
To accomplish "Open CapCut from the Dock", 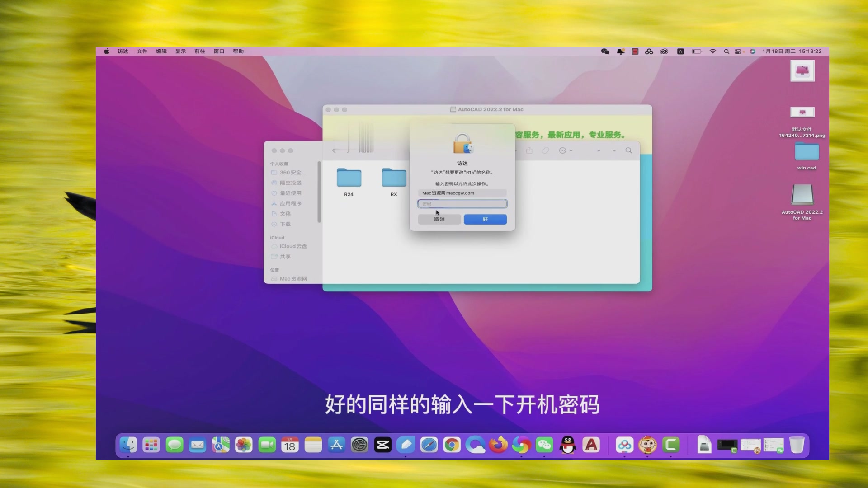I will click(382, 446).
